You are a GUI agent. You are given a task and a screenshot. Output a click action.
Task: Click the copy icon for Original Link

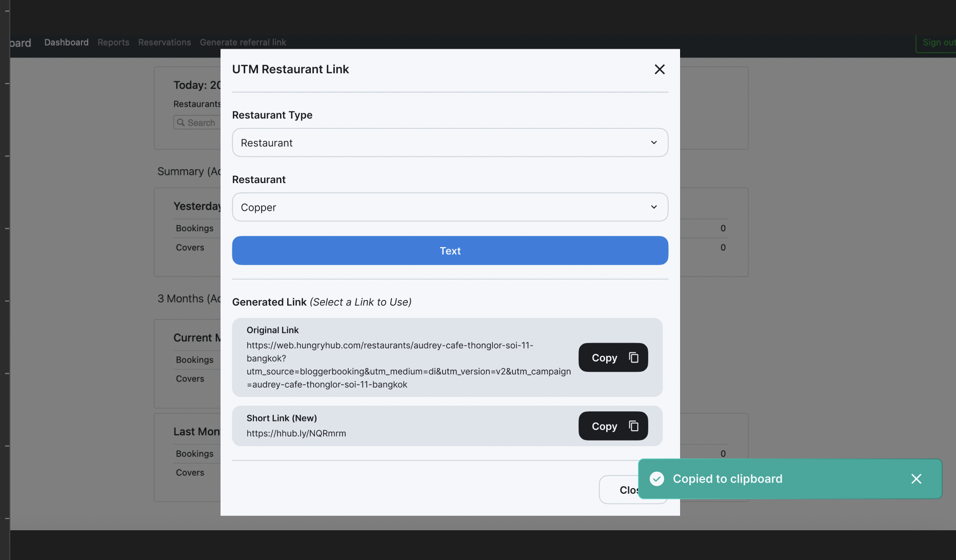tap(633, 357)
